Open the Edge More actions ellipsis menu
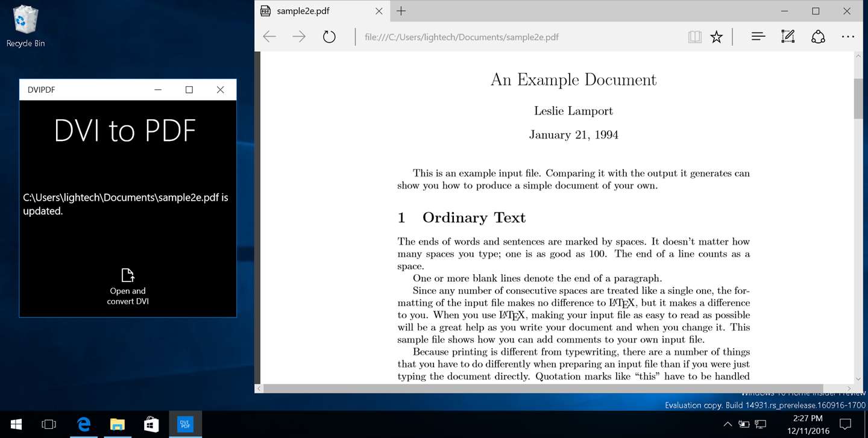The width and height of the screenshot is (868, 438). [848, 37]
